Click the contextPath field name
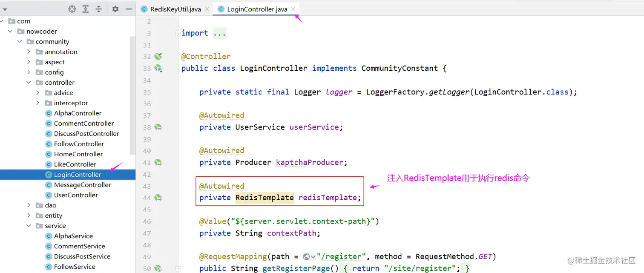 pyautogui.click(x=291, y=233)
